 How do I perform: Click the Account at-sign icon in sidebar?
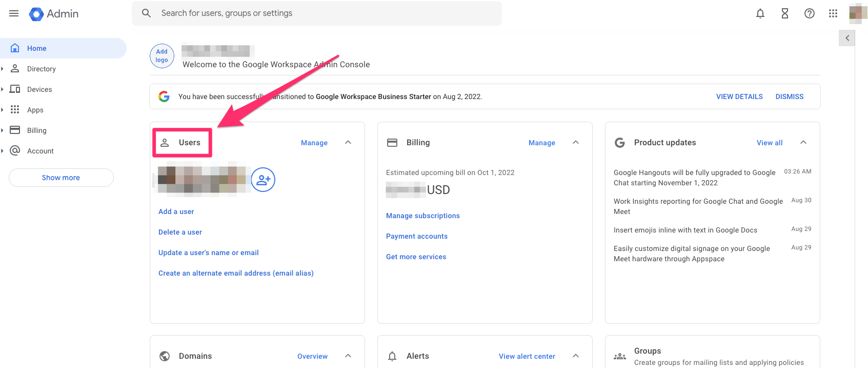coord(15,151)
